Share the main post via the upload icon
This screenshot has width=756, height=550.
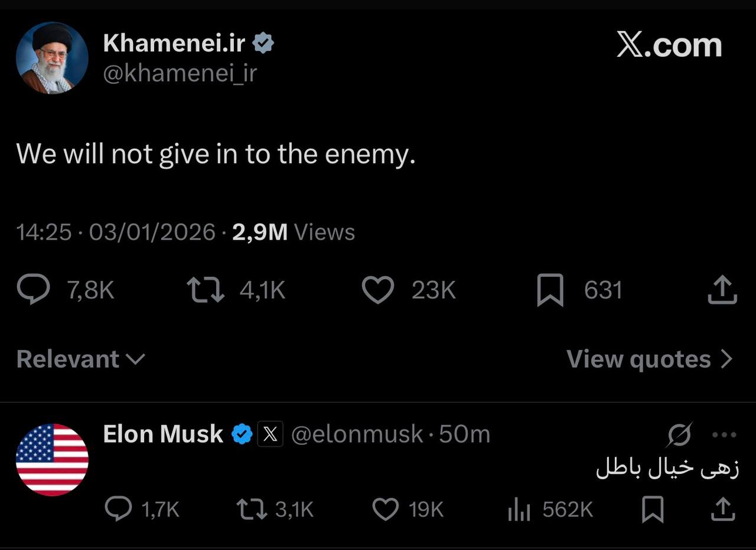(722, 290)
